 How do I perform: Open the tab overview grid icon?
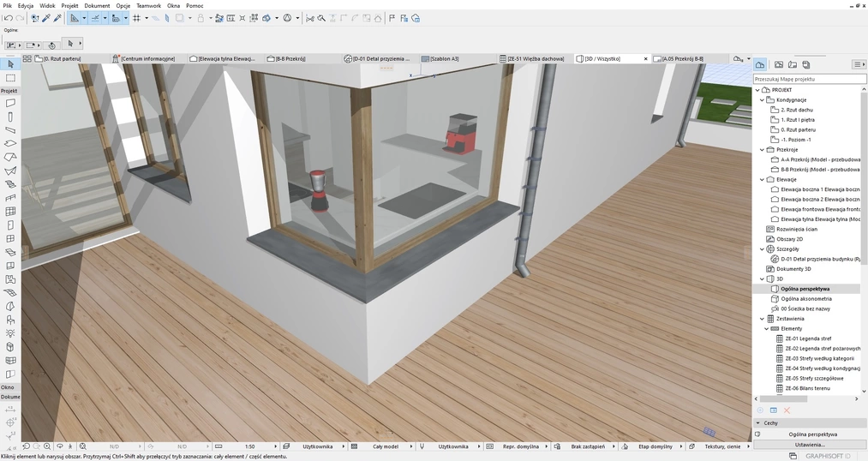(x=27, y=58)
